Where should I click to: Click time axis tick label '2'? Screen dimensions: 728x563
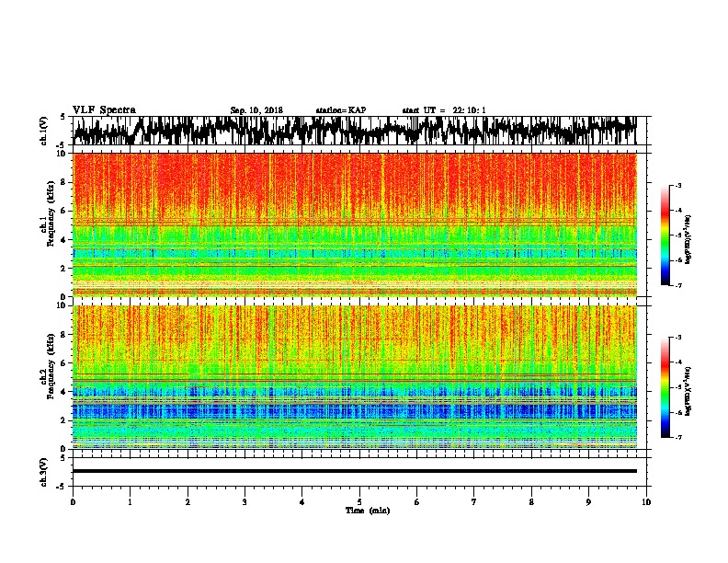click(x=188, y=502)
